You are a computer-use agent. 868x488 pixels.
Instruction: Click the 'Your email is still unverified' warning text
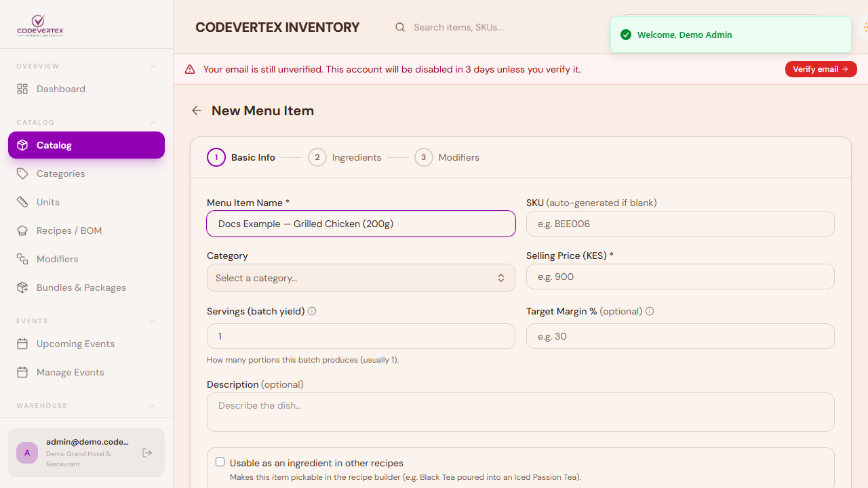[392, 69]
